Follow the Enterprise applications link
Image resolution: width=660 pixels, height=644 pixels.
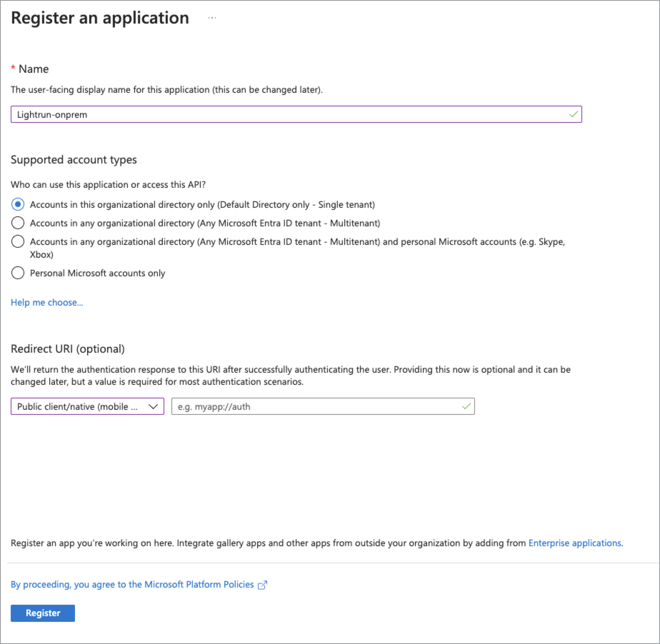click(x=575, y=543)
